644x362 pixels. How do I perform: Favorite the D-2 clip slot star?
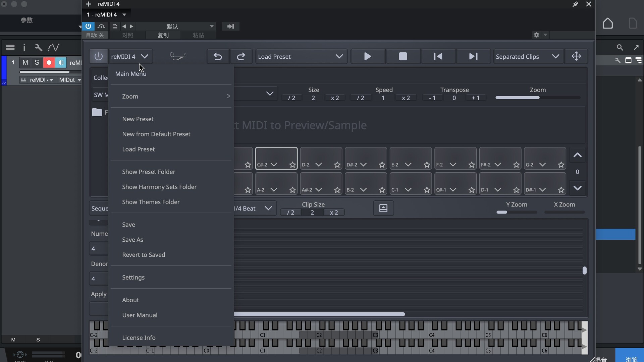click(x=337, y=165)
